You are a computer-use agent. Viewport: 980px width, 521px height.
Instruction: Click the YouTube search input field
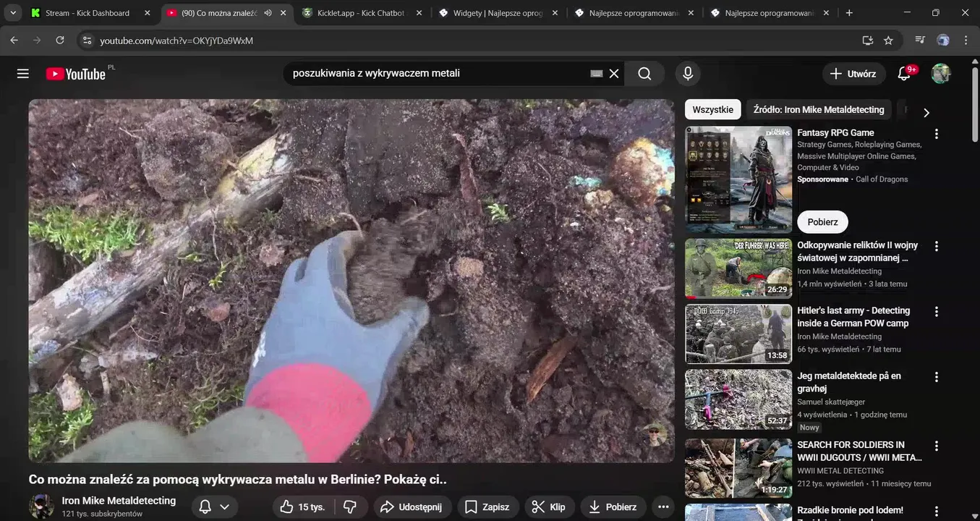coord(438,74)
